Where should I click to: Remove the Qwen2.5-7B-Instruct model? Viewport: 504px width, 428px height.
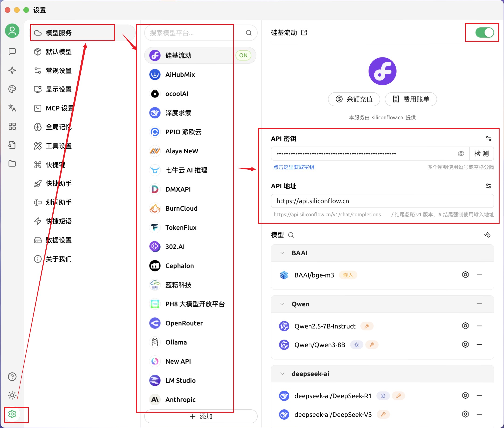[479, 326]
